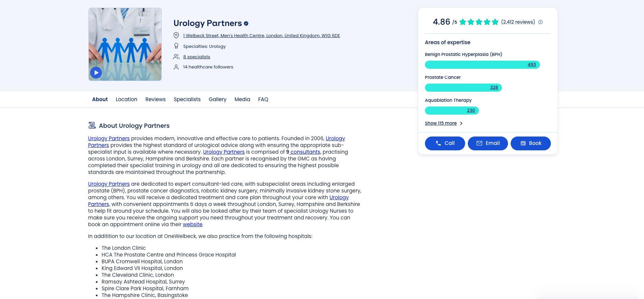Click the location pin icon

pyautogui.click(x=176, y=35)
